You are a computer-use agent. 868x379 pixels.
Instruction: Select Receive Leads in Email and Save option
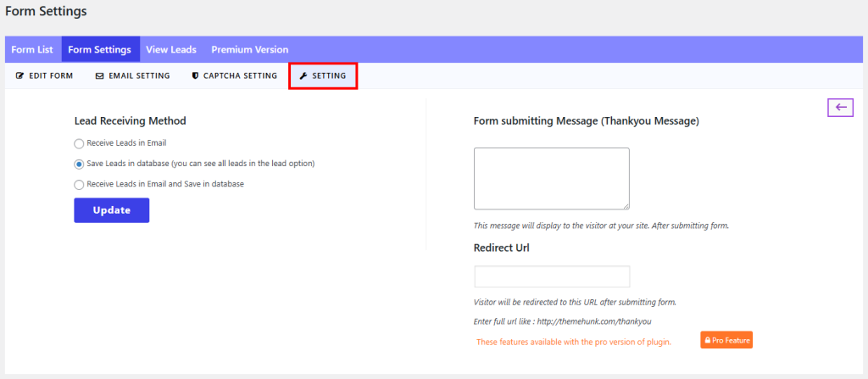(79, 185)
